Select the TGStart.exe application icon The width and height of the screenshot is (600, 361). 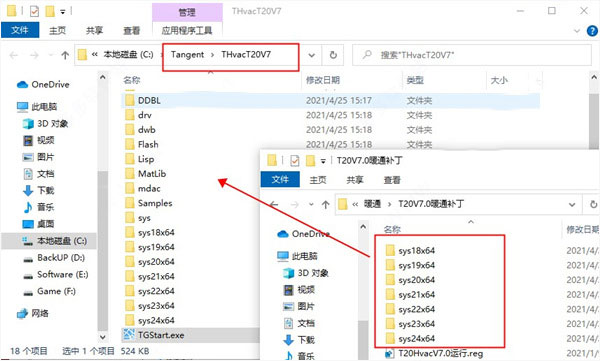click(129, 335)
